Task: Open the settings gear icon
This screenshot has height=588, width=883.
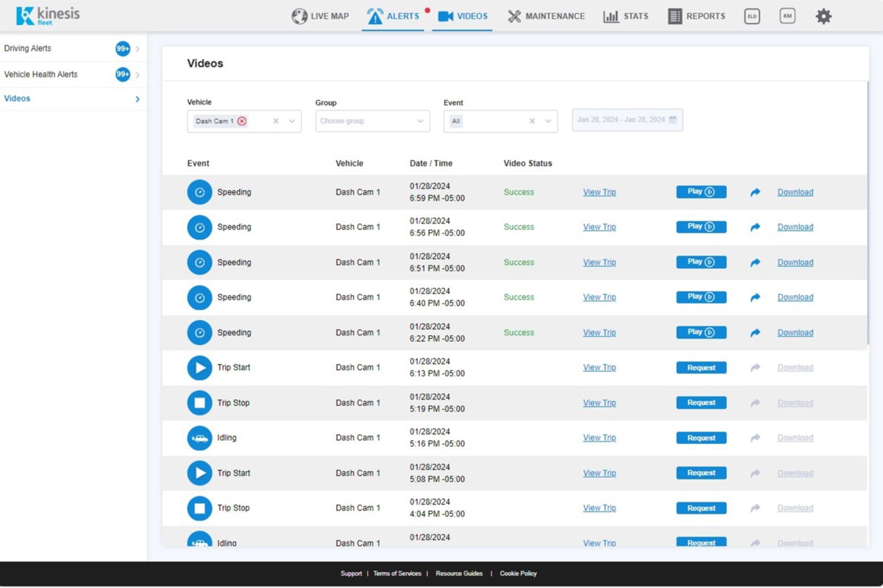Action: point(823,16)
